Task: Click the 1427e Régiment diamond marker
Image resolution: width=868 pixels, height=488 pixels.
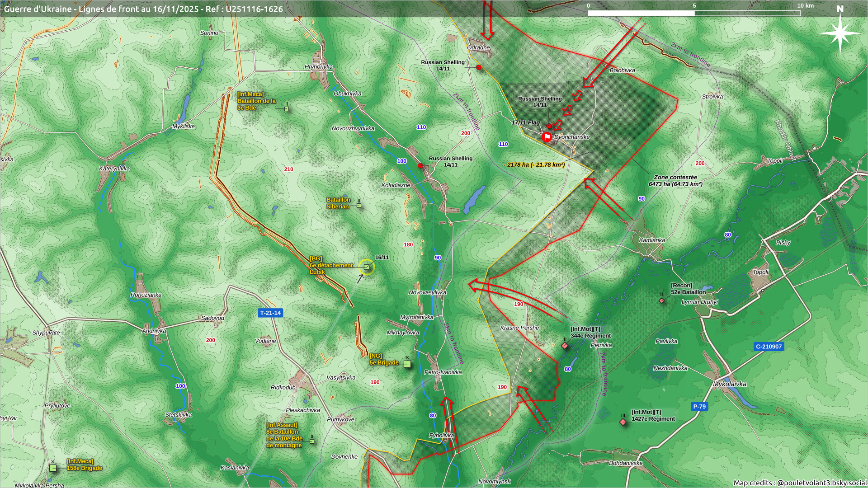Action: pos(623,422)
